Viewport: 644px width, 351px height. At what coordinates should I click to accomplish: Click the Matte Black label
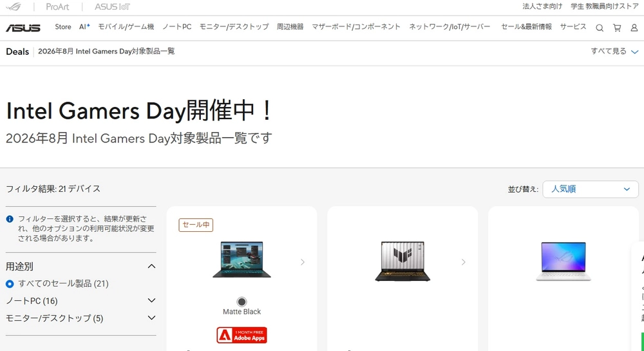pyautogui.click(x=241, y=312)
